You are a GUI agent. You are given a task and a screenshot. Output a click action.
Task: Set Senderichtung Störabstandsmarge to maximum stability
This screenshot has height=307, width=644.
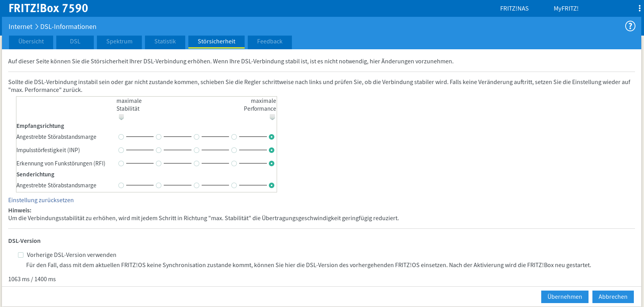coord(121,185)
